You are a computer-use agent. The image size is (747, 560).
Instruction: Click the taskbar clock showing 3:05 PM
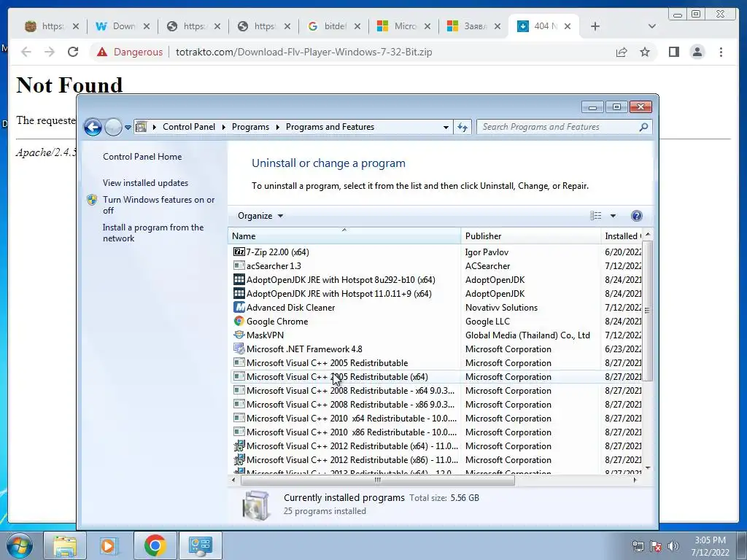(710, 546)
